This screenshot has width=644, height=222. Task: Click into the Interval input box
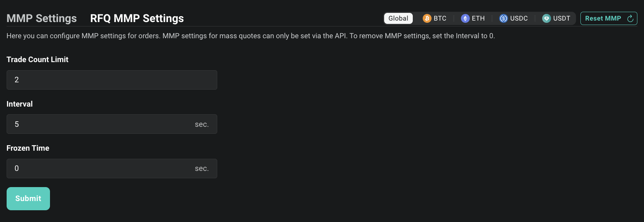point(99,124)
